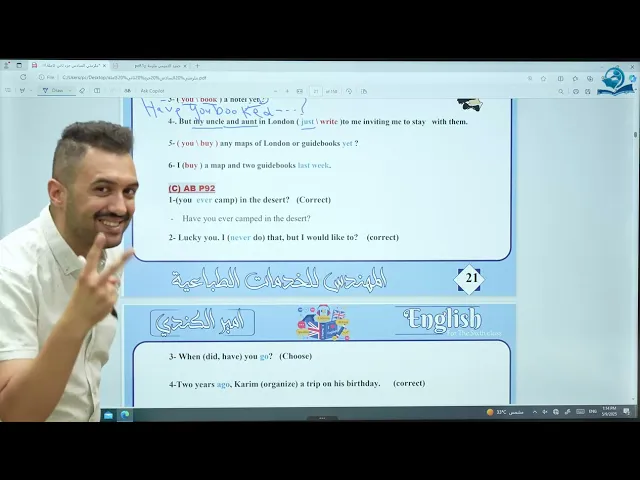The image size is (640, 480).
Task: Click the vertical scrollbar thumb of PDF
Action: click(x=635, y=135)
